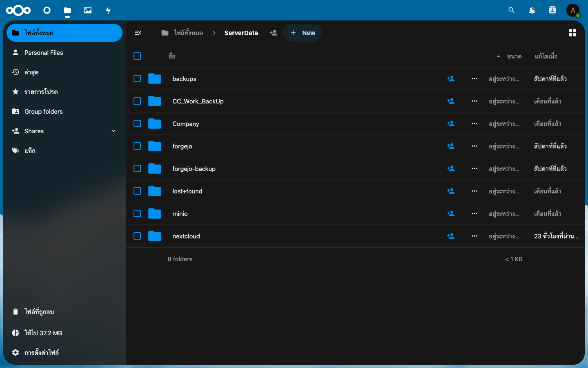Viewport: 588px width, 368px height.
Task: Open the Photos app icon
Action: [88, 10]
